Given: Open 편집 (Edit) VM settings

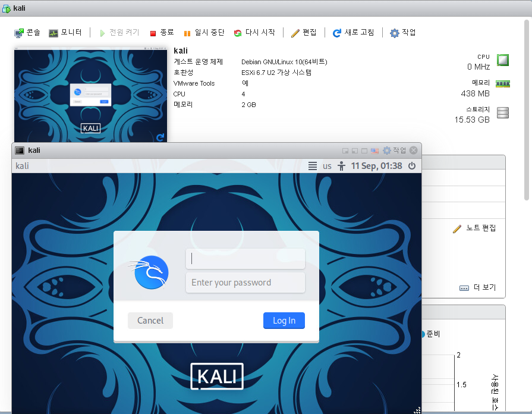Looking at the screenshot, I should pyautogui.click(x=304, y=33).
